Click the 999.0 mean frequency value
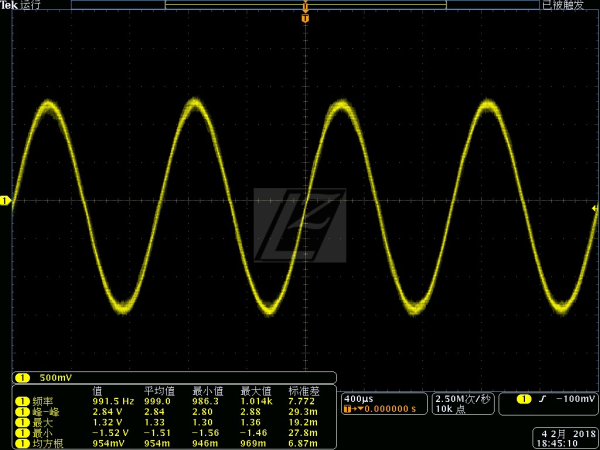Image resolution: width=600 pixels, height=450 pixels. (157, 401)
